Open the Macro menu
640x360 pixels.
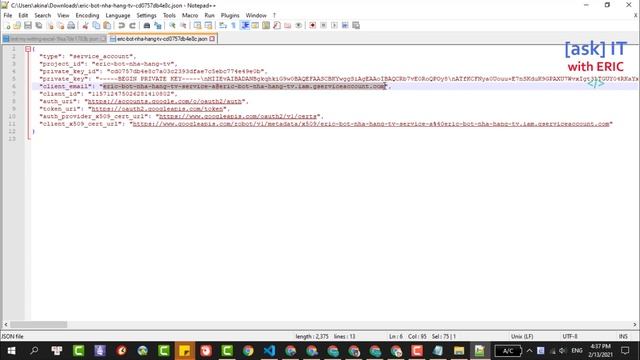190,16
